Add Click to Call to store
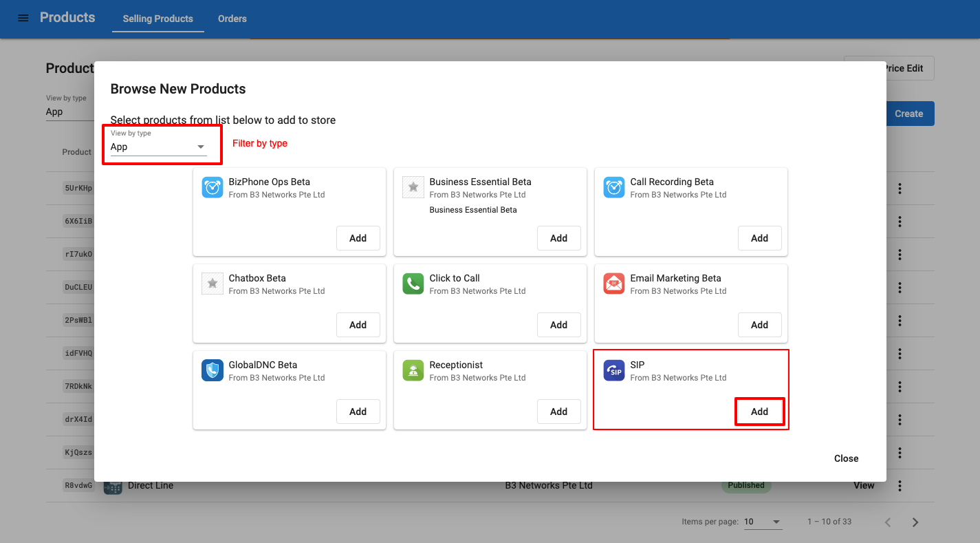 [x=559, y=325]
